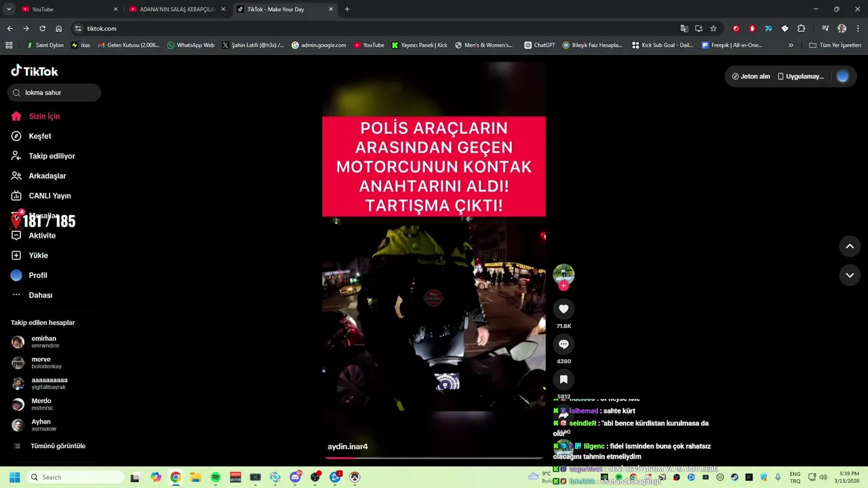Open Tüm Yer İşaretleri folder
Viewport: 868px width, 488px height.
click(x=835, y=45)
